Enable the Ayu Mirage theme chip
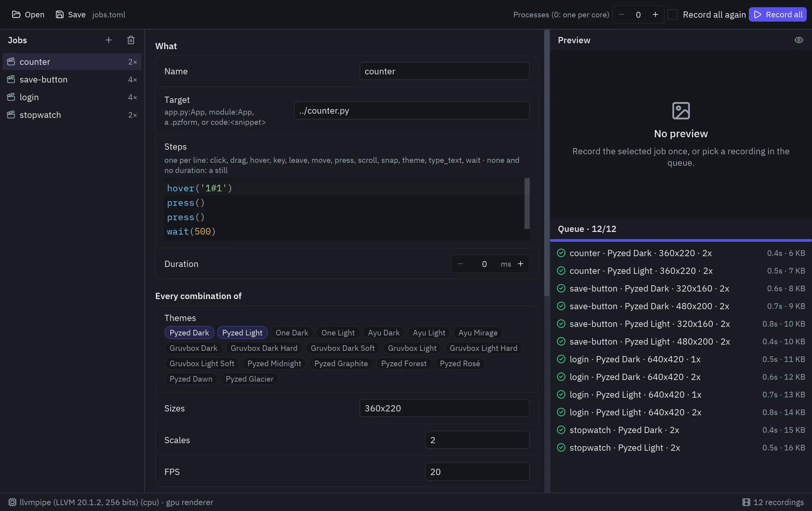The height and width of the screenshot is (511, 812). pyautogui.click(x=478, y=332)
